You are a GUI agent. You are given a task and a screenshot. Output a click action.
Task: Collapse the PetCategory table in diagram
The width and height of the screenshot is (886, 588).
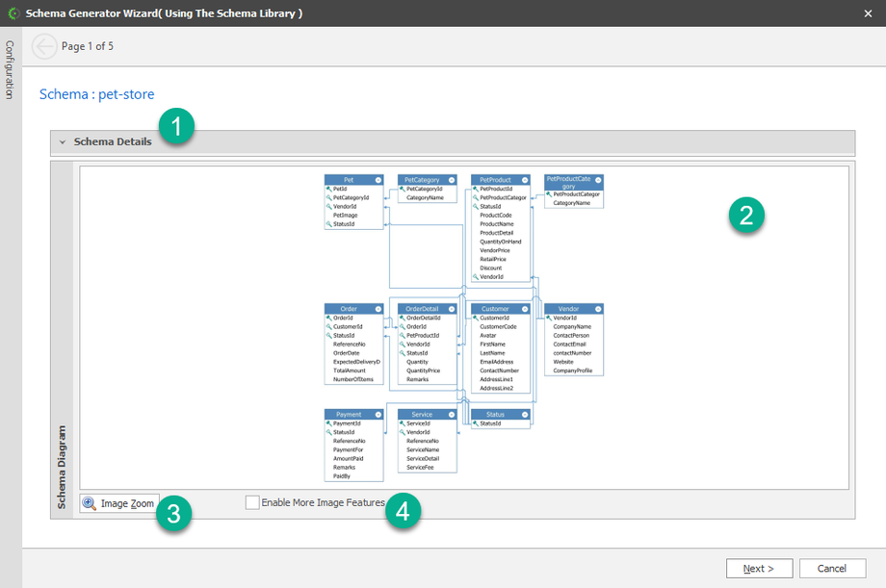(x=452, y=180)
